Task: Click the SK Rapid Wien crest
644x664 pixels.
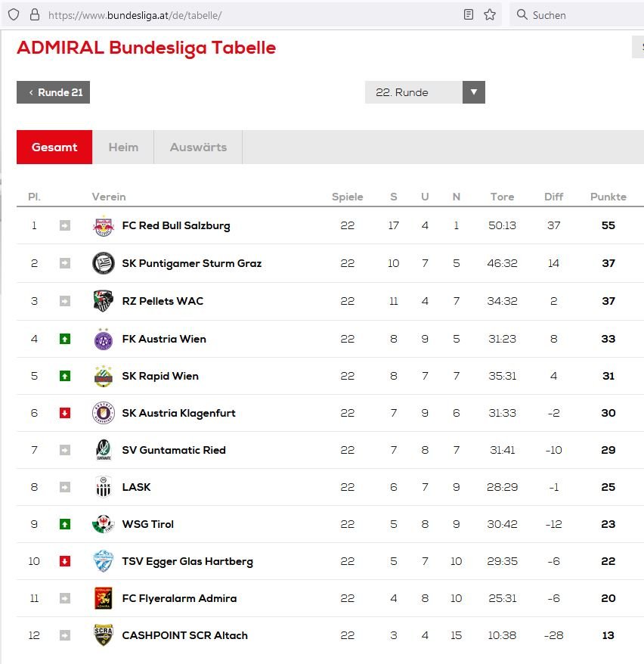Action: tap(104, 376)
